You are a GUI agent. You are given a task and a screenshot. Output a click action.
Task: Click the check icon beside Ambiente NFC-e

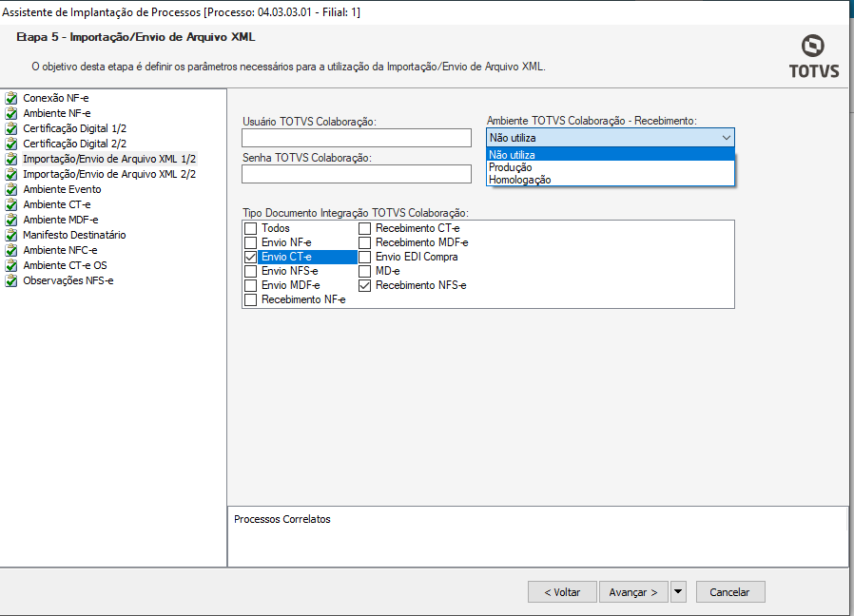(x=10, y=251)
